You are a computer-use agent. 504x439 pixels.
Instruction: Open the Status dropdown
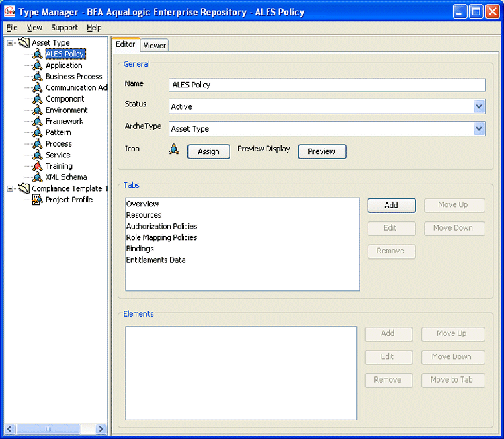tap(479, 106)
